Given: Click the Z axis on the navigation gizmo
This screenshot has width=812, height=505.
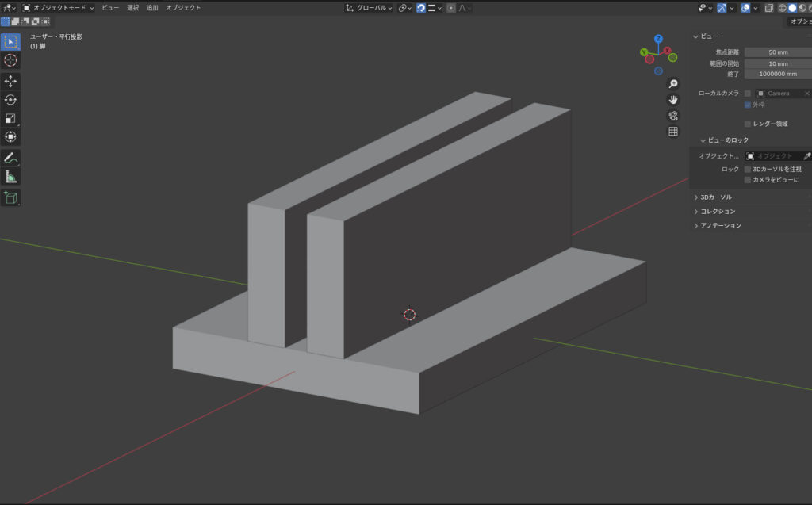Looking at the screenshot, I should tap(658, 38).
